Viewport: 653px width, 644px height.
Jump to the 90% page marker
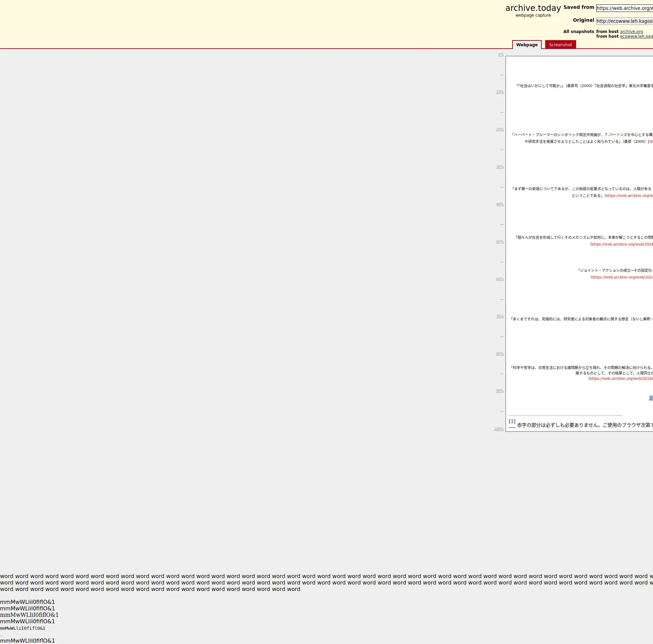pyautogui.click(x=500, y=391)
